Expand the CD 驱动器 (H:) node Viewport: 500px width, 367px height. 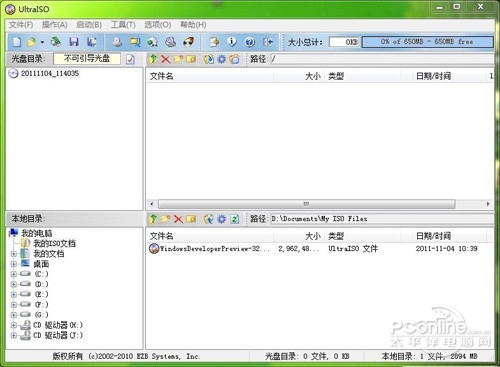click(14, 325)
